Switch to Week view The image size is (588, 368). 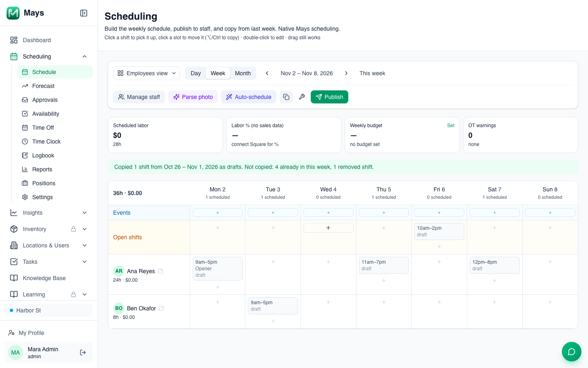click(x=218, y=73)
